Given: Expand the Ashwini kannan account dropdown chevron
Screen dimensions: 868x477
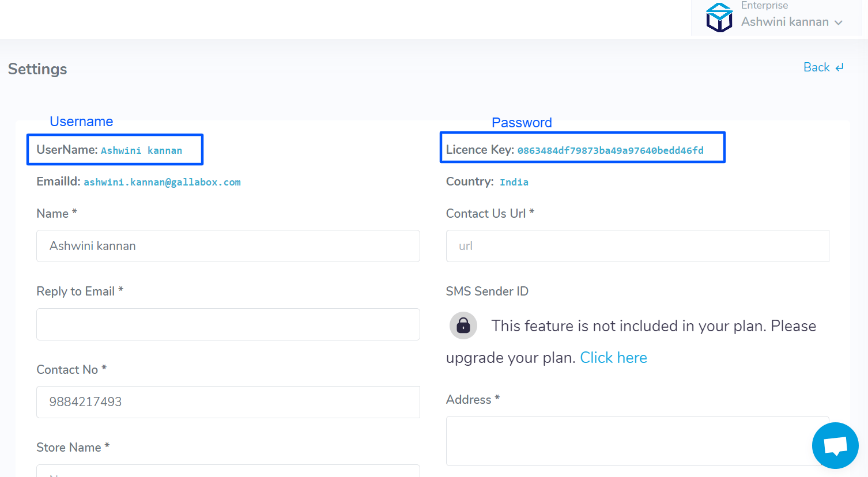Looking at the screenshot, I should [839, 22].
